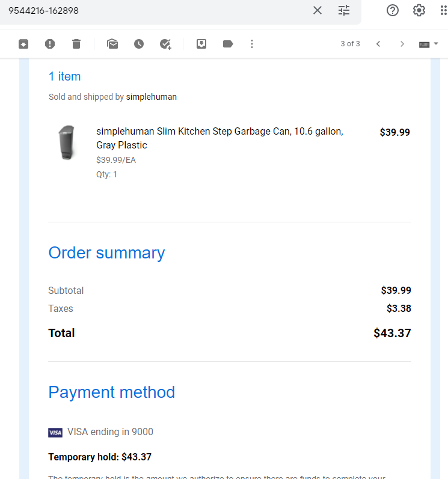Open the Labels tag icon
This screenshot has width=448, height=479.
(x=228, y=44)
